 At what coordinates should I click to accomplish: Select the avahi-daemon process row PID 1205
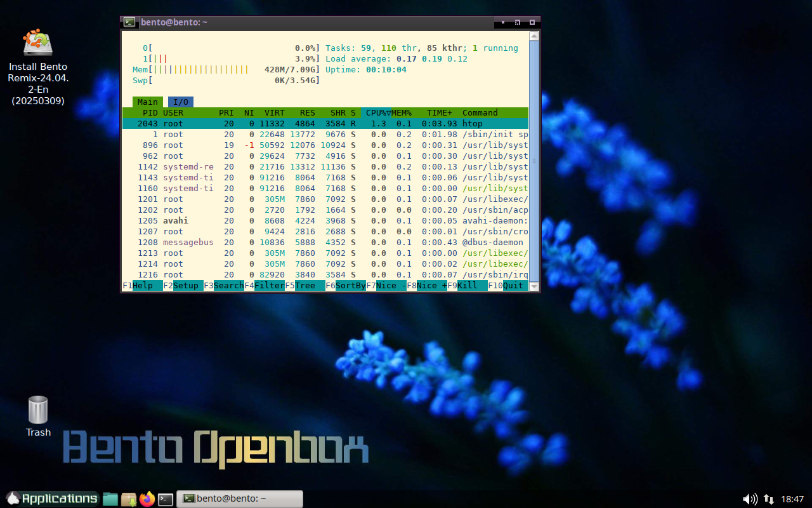(x=325, y=220)
